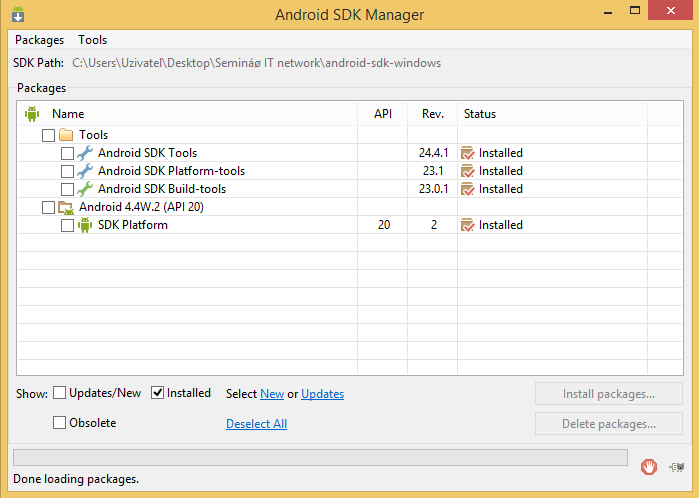Open the Packages menu

pyautogui.click(x=39, y=40)
